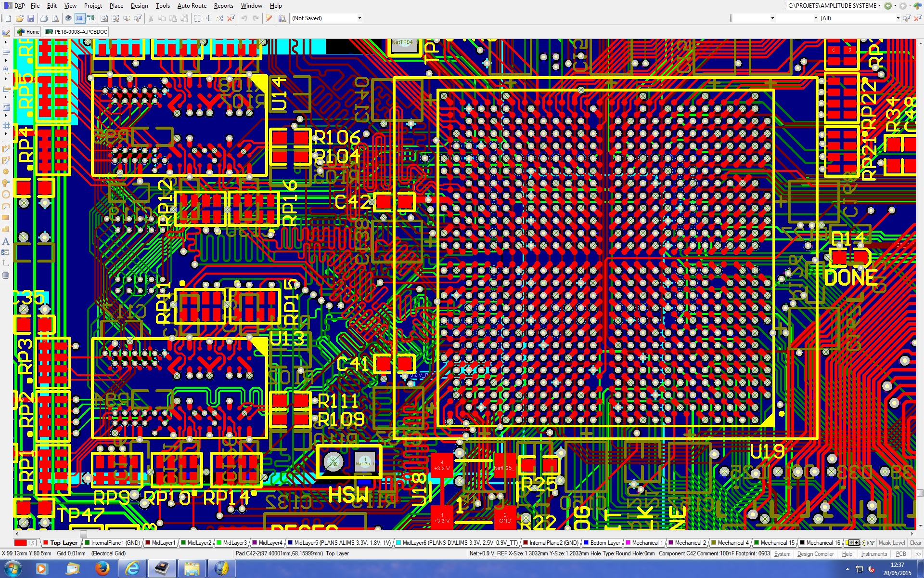Save the PCB document with the floppy icon
The image size is (924, 578).
click(x=30, y=18)
